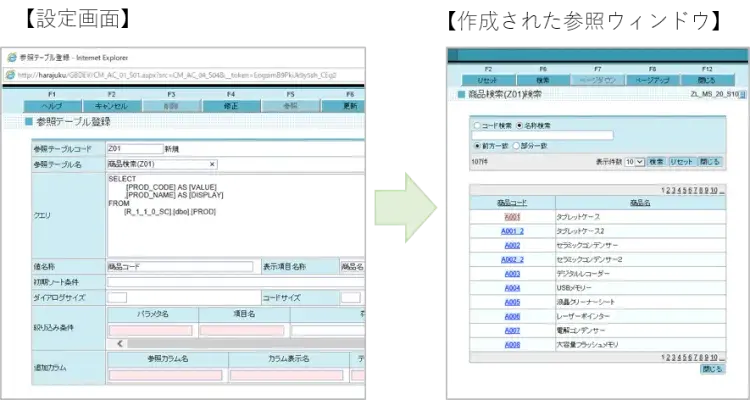Image resolution: width=750 pixels, height=400 pixels.
Task: Open the A002_2 product code link
Action: click(x=512, y=260)
